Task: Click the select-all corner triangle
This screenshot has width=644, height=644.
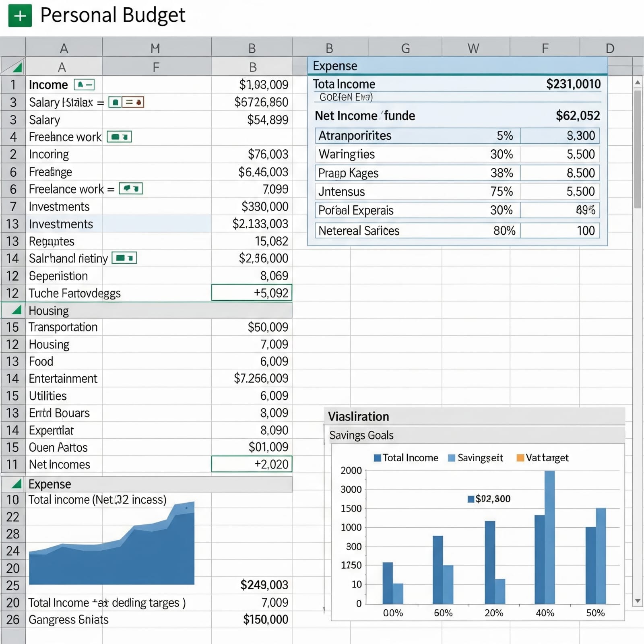Action: pos(13,66)
